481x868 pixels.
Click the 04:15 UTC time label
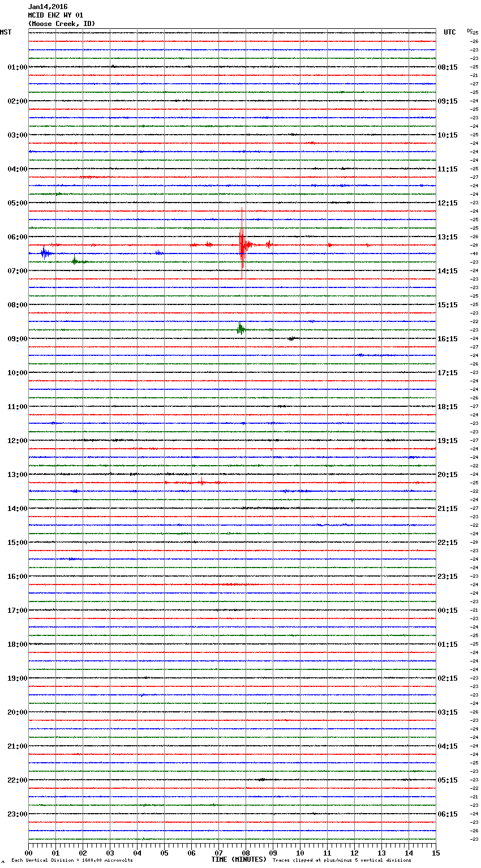448,746
